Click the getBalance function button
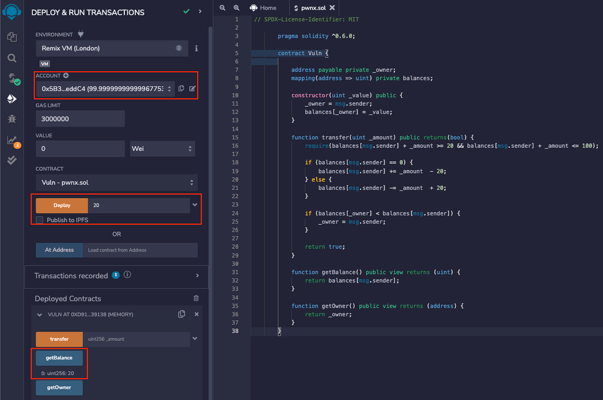The width and height of the screenshot is (603, 400). [59, 357]
